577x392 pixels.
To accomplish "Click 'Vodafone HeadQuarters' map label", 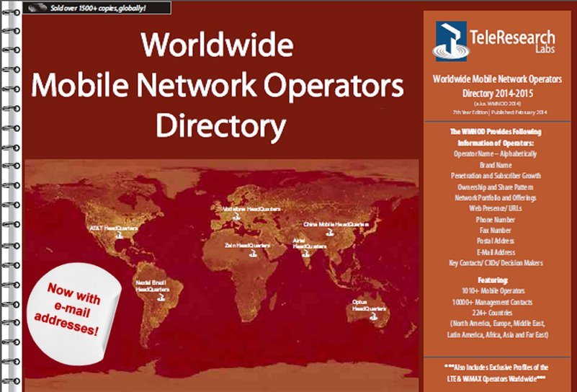I will (x=251, y=209).
